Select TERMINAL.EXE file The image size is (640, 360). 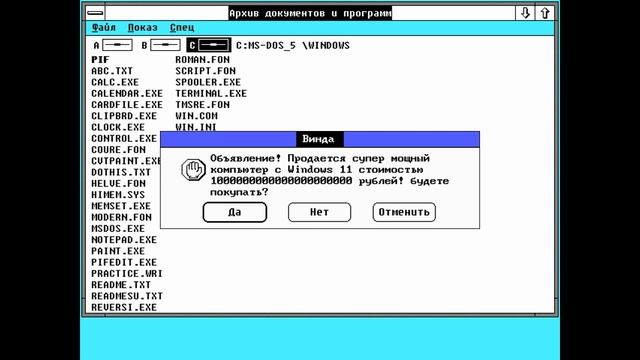(211, 93)
